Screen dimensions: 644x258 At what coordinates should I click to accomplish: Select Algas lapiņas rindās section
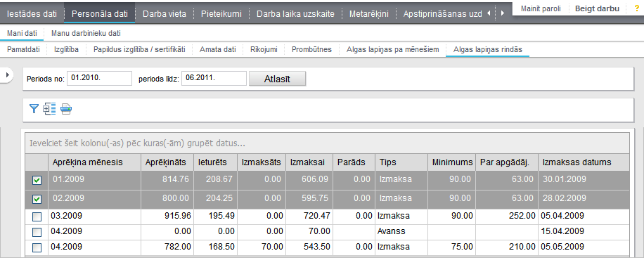[x=488, y=50]
